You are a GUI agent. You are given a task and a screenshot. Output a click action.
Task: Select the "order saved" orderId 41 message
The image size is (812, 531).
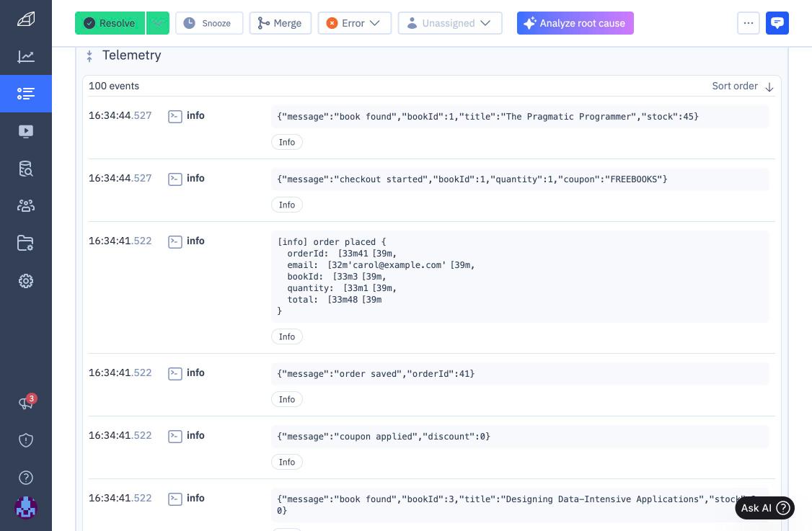(x=520, y=374)
